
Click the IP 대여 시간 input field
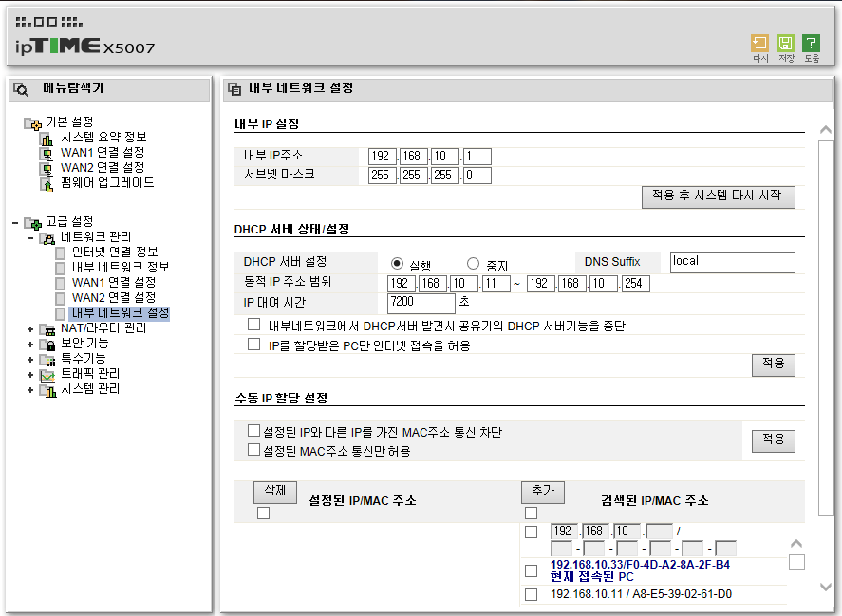click(421, 303)
